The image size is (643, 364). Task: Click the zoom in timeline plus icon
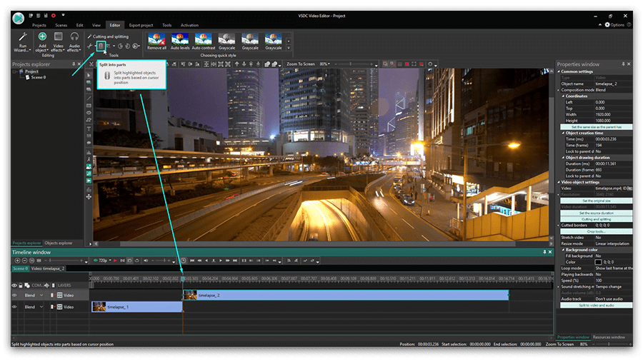[x=17, y=261]
